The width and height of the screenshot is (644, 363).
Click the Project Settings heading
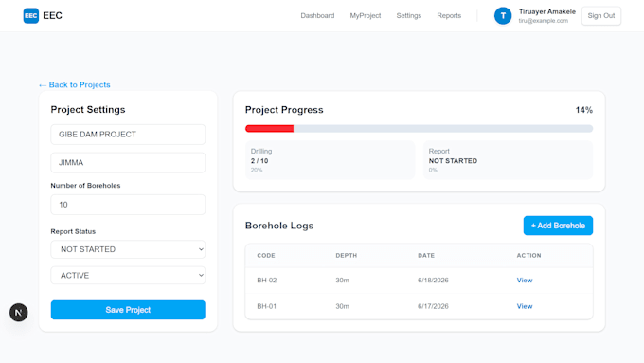click(88, 109)
